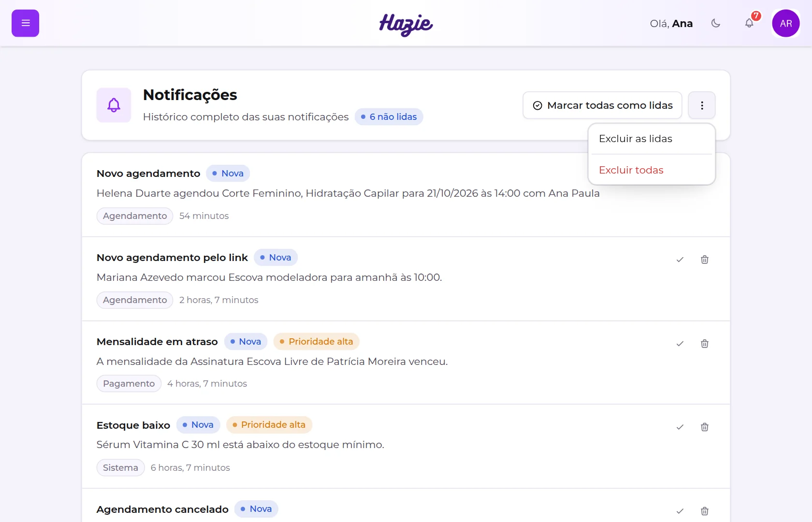Click the Sistema category tag

click(x=121, y=468)
